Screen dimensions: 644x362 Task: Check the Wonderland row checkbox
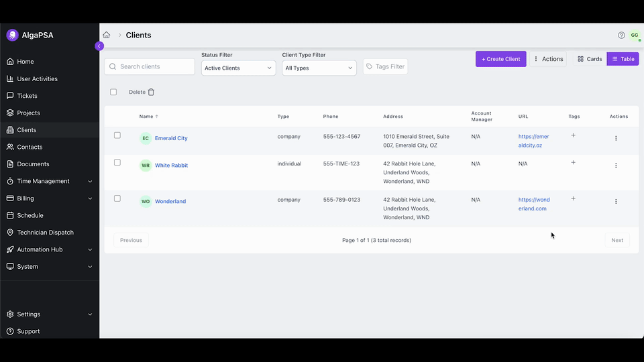click(x=117, y=198)
